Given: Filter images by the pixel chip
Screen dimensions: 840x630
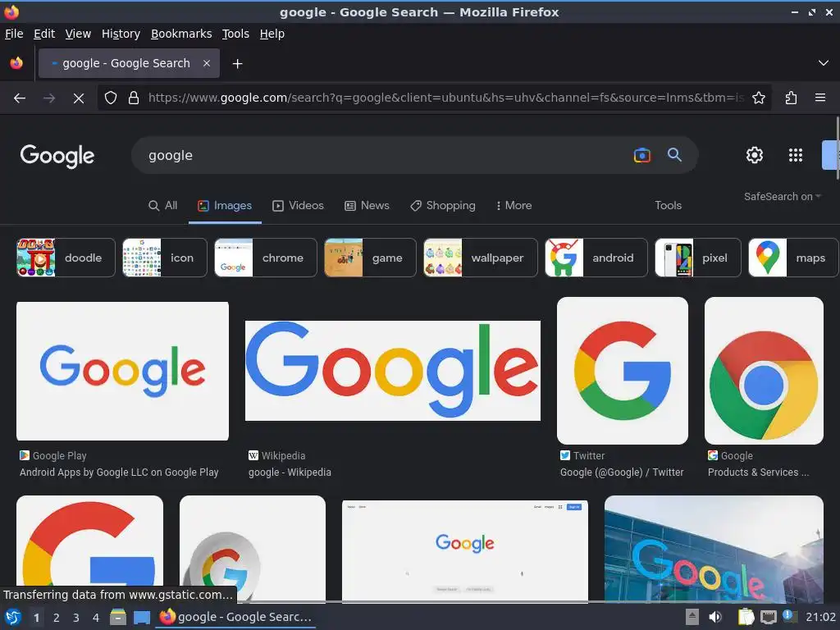Looking at the screenshot, I should (x=698, y=258).
